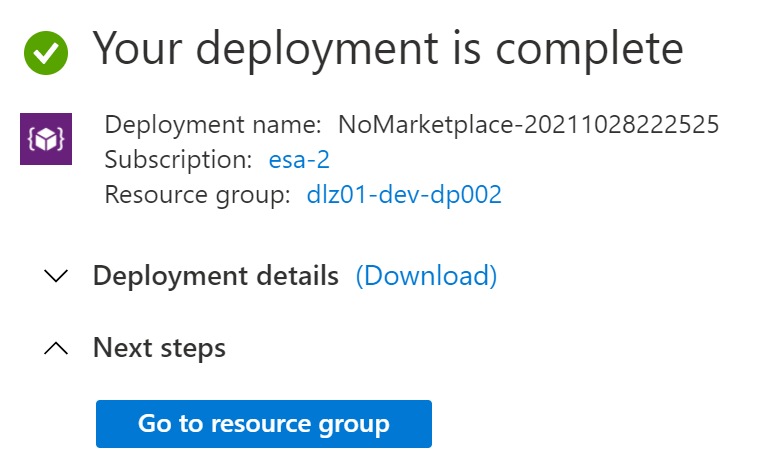
Task: Select the Next steps heading text
Action: click(159, 348)
